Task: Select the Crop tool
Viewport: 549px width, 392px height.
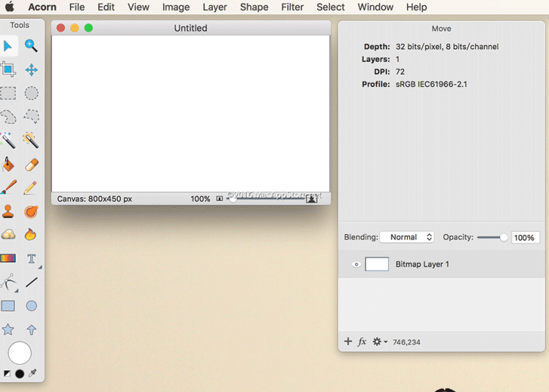Action: (8, 69)
